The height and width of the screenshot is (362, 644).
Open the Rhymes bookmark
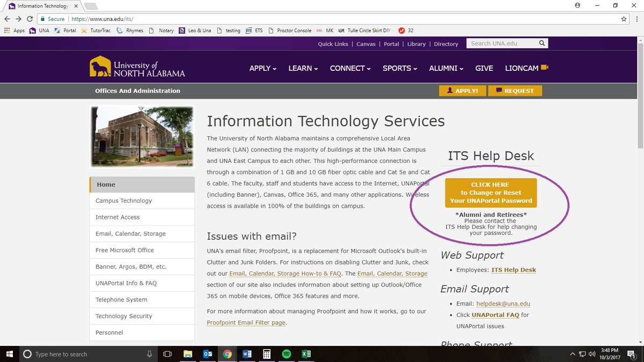point(130,31)
